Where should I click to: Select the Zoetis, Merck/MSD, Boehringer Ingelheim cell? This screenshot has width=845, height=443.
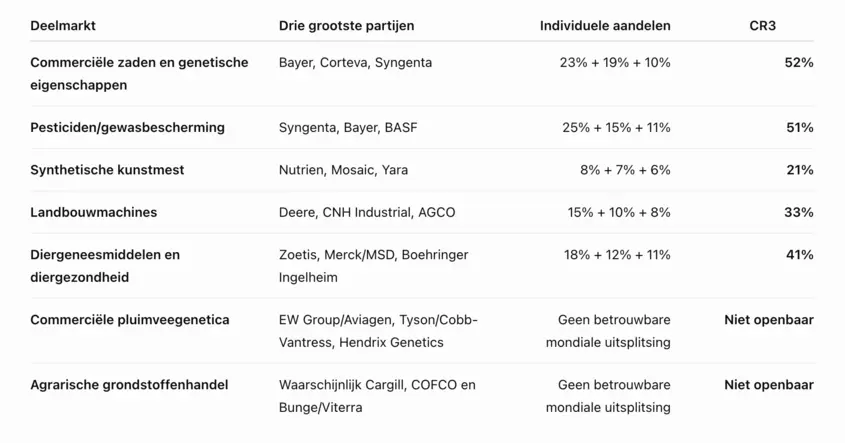pyautogui.click(x=373, y=266)
